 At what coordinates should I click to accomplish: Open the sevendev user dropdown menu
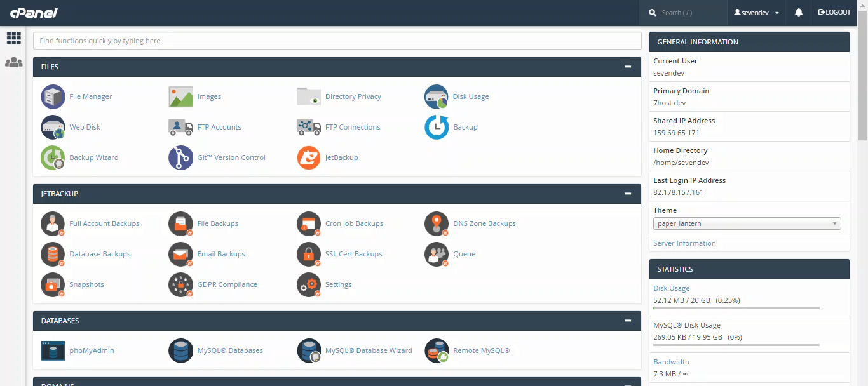757,13
